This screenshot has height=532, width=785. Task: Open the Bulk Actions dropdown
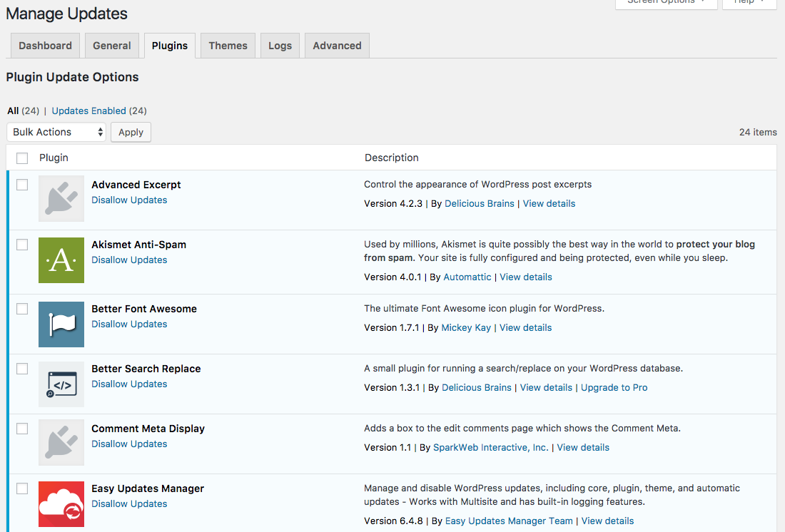click(x=56, y=132)
